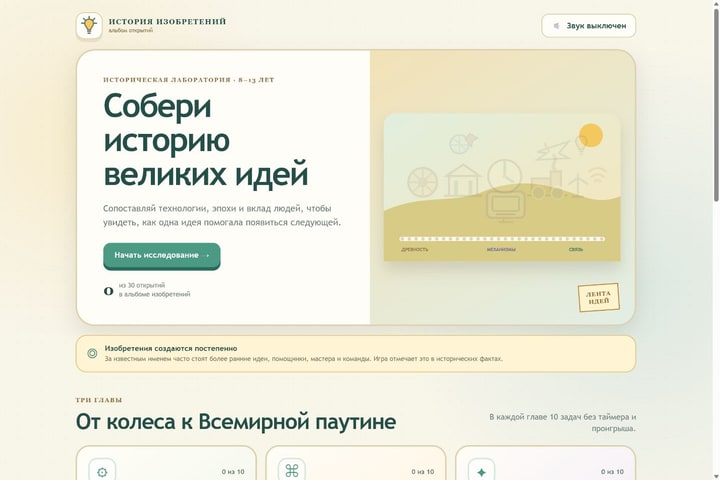The width and height of the screenshot is (720, 480).
Task: Click 'Начать исследование' button
Action: 162,255
